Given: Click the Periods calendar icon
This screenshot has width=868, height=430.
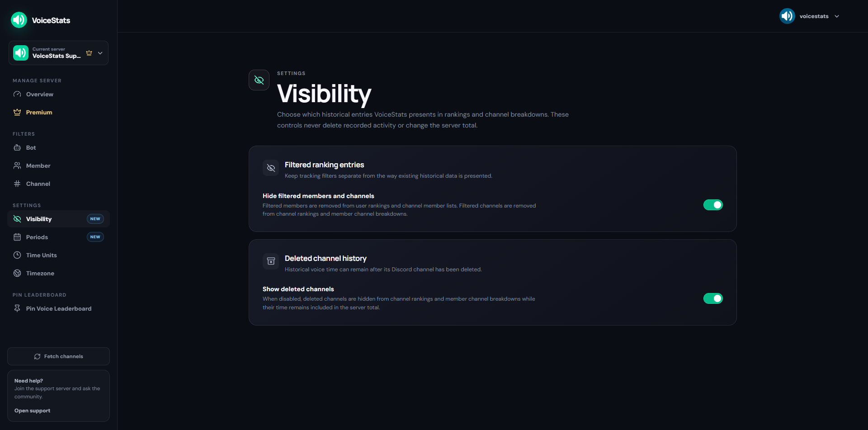Looking at the screenshot, I should tap(17, 237).
